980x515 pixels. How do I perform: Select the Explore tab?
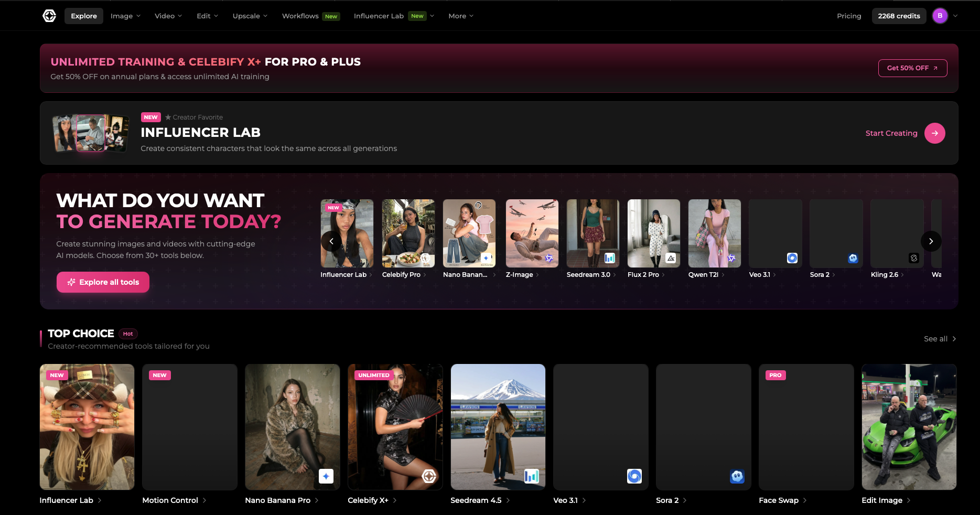tap(83, 16)
